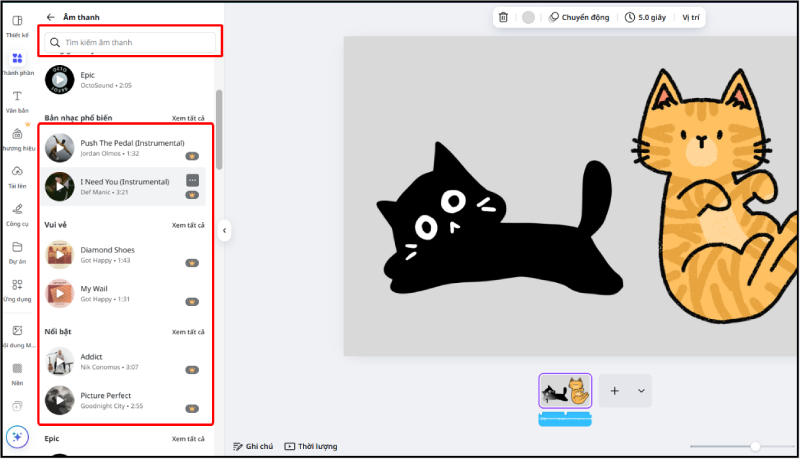This screenshot has height=459, width=800.
Task: Open the Ứng dụng apps panel
Action: click(x=17, y=289)
